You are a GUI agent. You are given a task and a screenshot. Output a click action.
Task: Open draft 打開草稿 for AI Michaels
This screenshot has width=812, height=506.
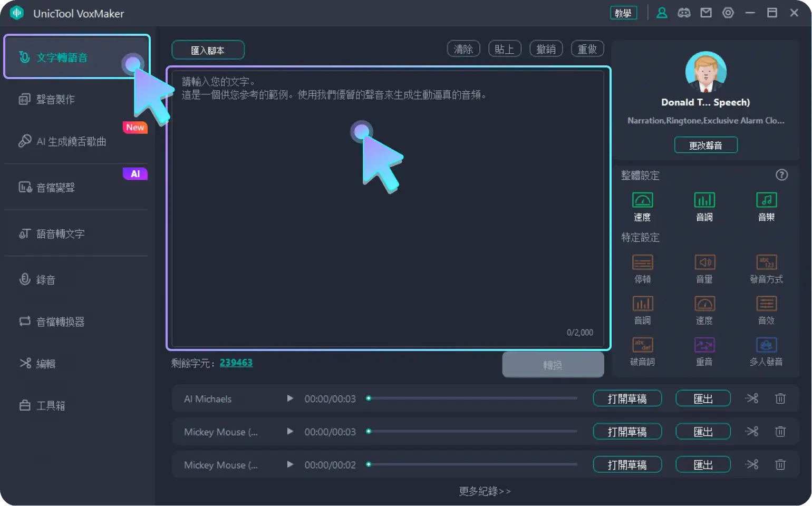point(627,398)
